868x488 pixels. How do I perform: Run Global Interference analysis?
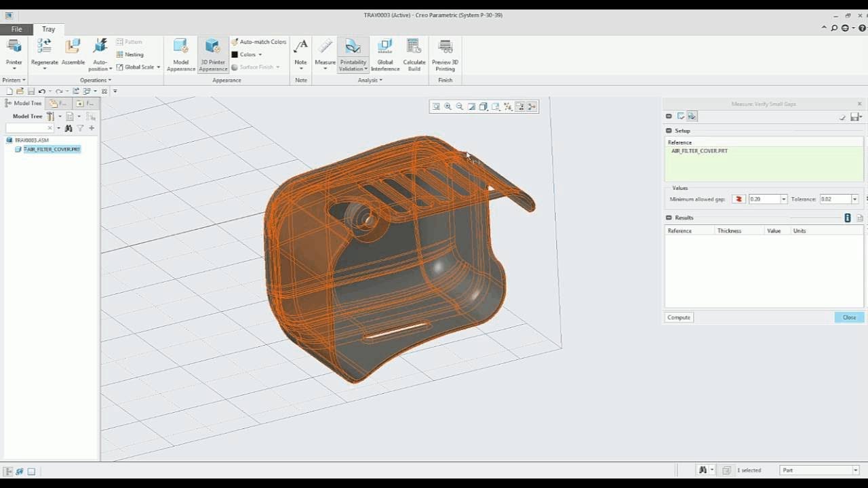(x=385, y=54)
